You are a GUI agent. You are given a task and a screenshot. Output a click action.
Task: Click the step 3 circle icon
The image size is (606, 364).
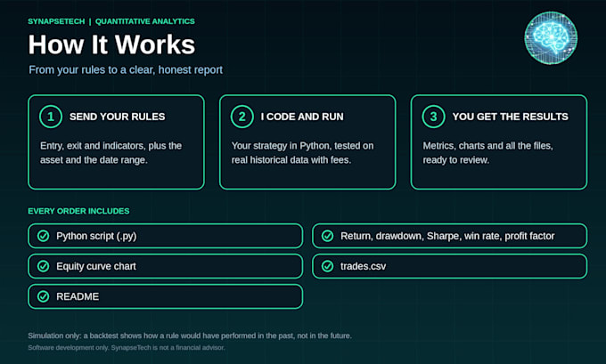[433, 117]
